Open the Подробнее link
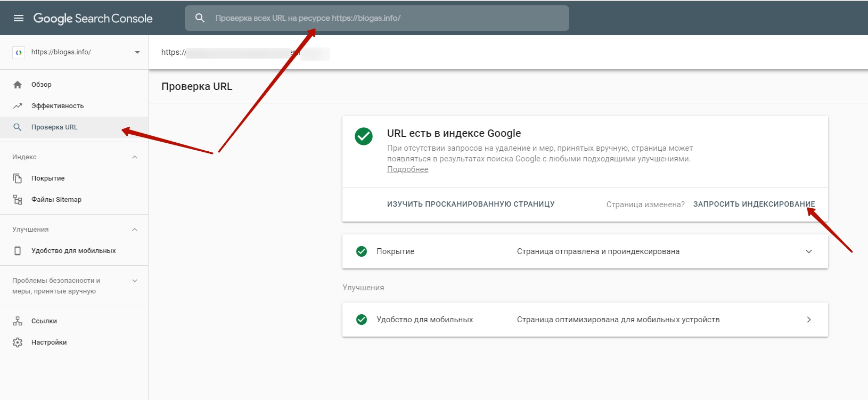This screenshot has height=400, width=868. click(x=407, y=169)
